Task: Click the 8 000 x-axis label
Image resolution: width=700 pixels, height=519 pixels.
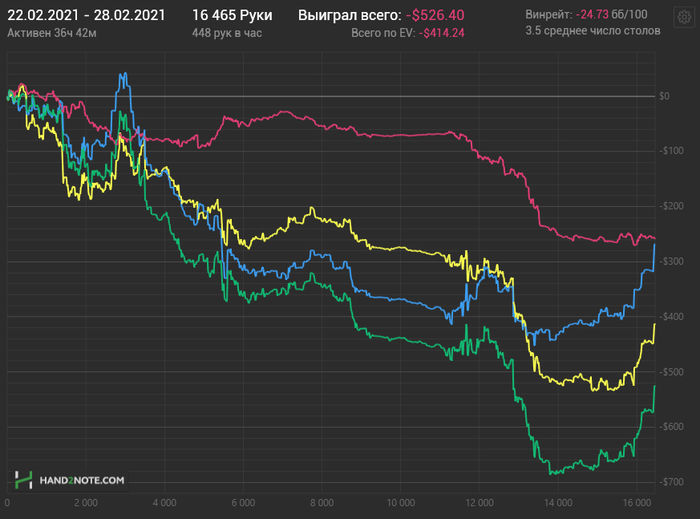Action: click(x=322, y=503)
